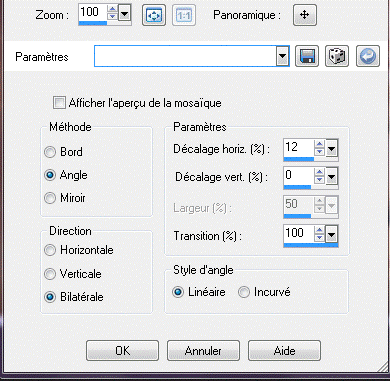Select the Bord method radio button
Image resolution: width=390 pixels, height=381 pixels.
(50, 152)
